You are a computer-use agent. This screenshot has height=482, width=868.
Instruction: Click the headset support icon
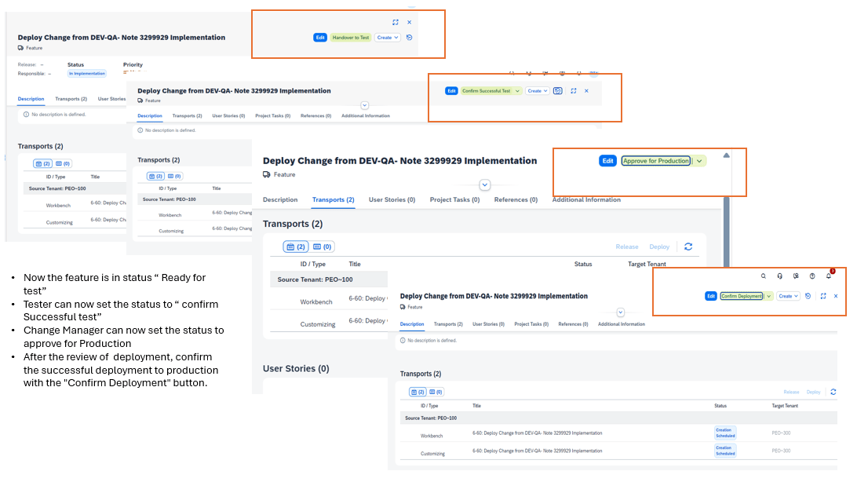[x=780, y=276]
